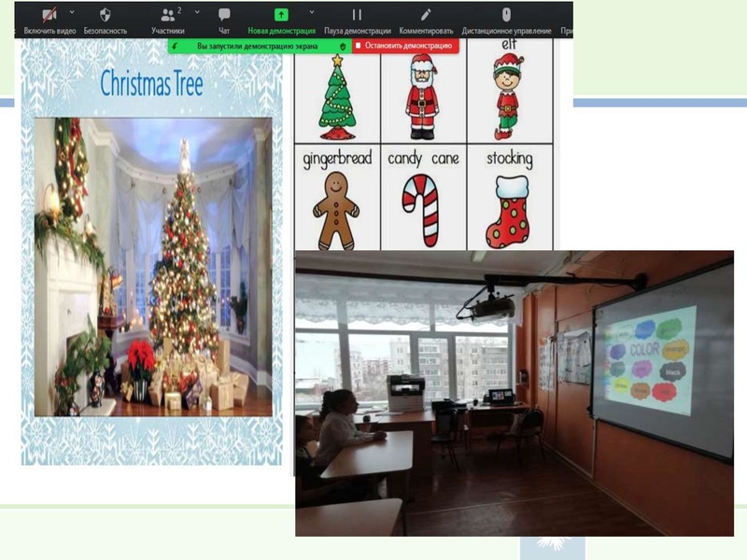This screenshot has width=747, height=560.
Task: Click the green screen sharing status bar
Action: [257, 45]
